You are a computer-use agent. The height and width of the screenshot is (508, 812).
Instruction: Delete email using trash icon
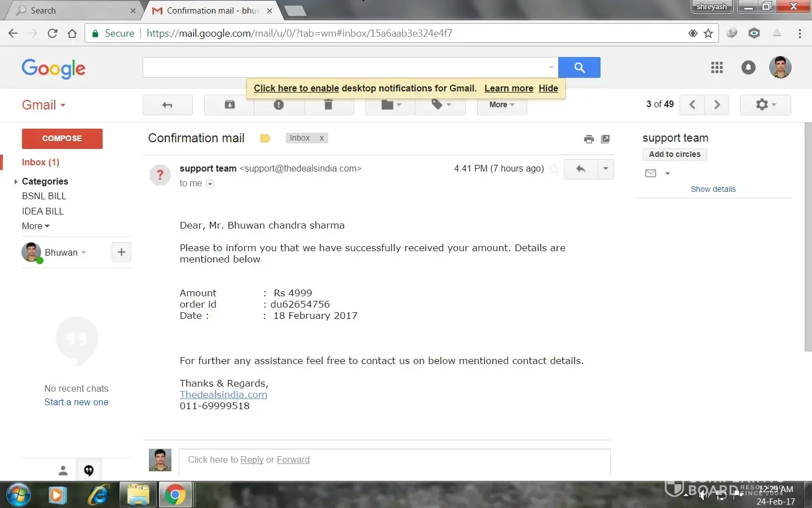[328, 105]
